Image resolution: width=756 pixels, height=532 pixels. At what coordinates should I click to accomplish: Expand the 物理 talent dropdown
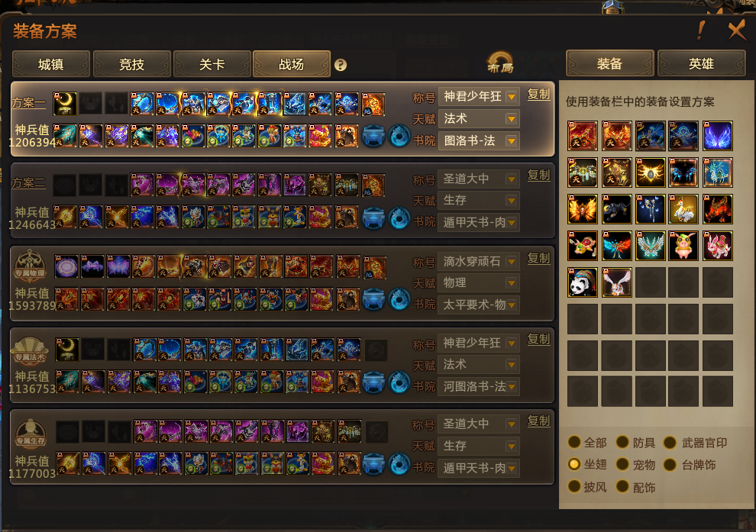(512, 283)
